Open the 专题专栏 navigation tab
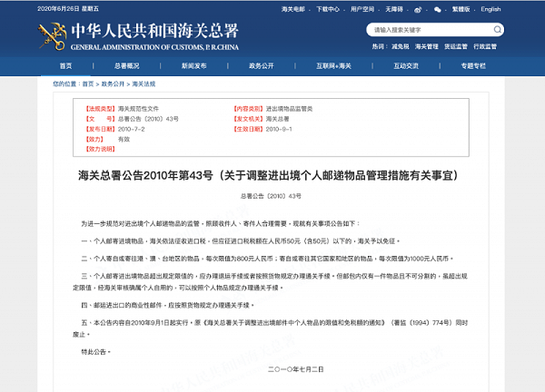 pyautogui.click(x=473, y=66)
